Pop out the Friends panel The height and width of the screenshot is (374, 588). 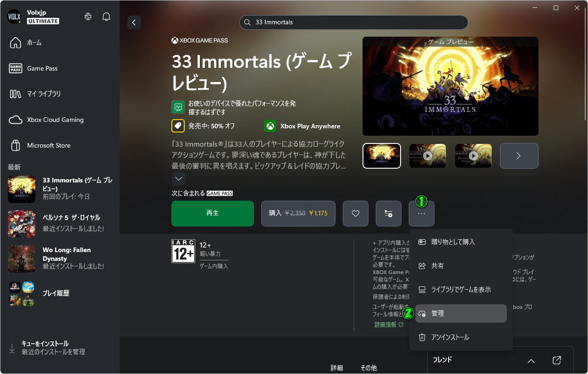[557, 360]
